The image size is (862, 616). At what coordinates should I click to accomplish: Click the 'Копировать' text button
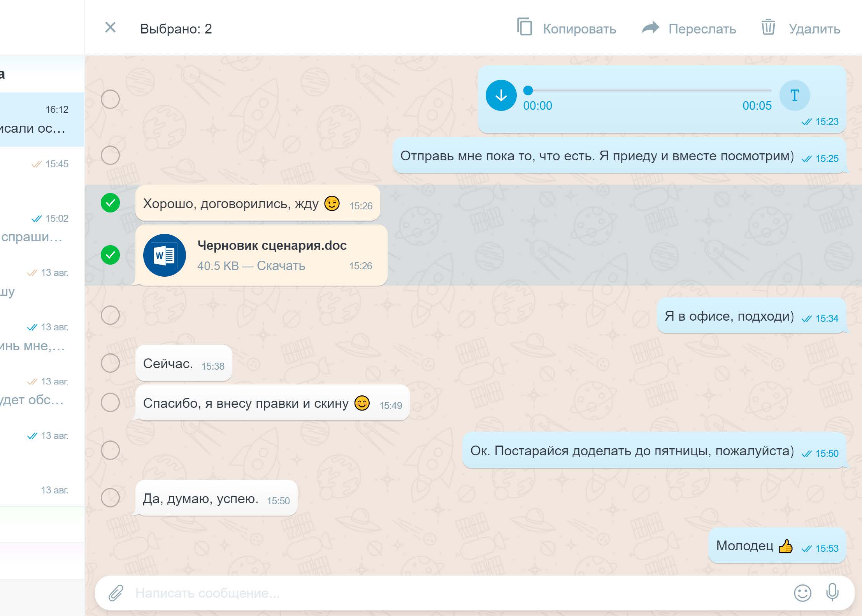point(579,29)
